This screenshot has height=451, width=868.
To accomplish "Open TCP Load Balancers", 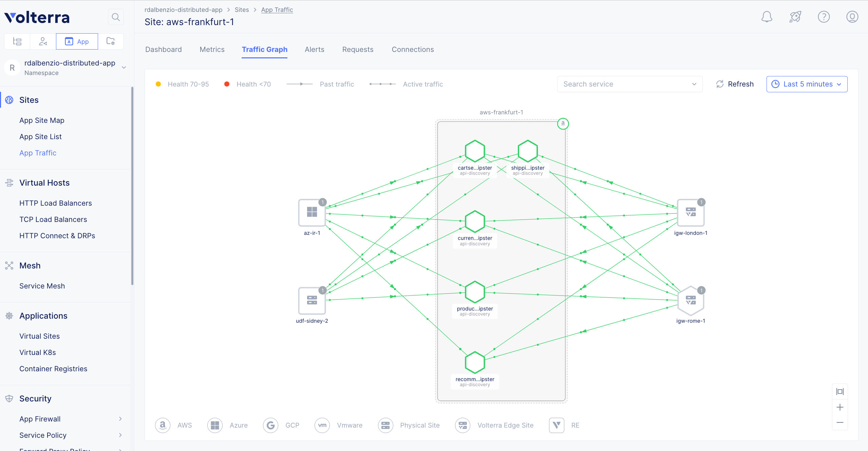I will coord(53,220).
